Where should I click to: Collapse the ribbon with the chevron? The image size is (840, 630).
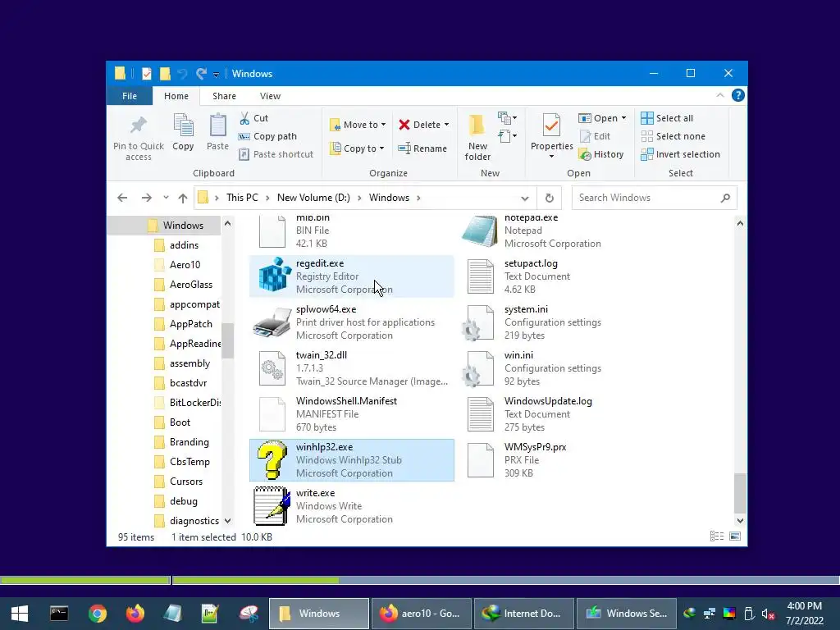(720, 95)
